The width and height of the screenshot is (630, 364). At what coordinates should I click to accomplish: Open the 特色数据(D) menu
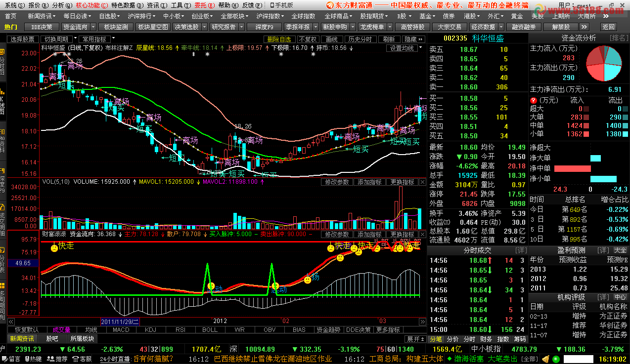point(127,5)
